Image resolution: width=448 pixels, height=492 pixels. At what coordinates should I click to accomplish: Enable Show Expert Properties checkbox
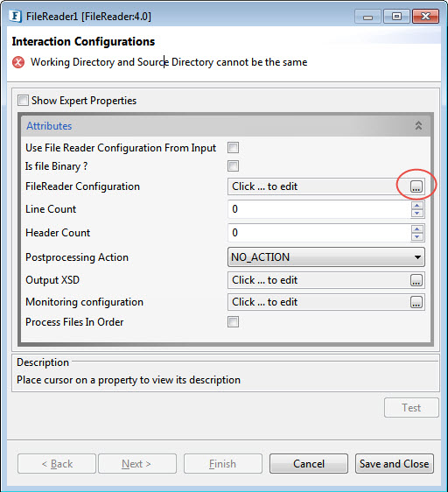click(23, 101)
